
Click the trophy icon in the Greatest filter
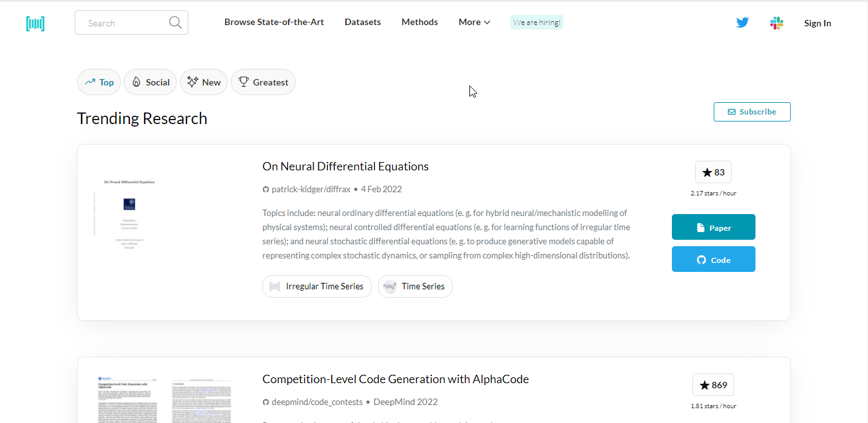point(243,82)
